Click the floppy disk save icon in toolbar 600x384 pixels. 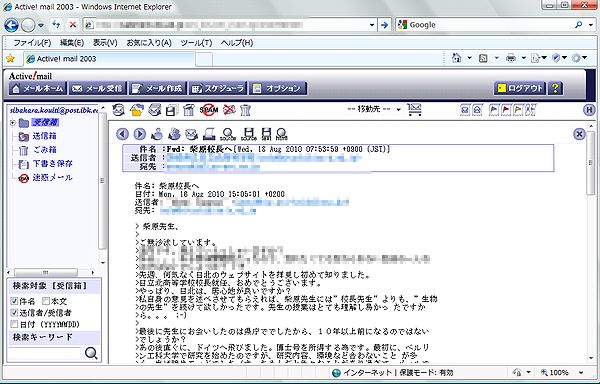(171, 110)
